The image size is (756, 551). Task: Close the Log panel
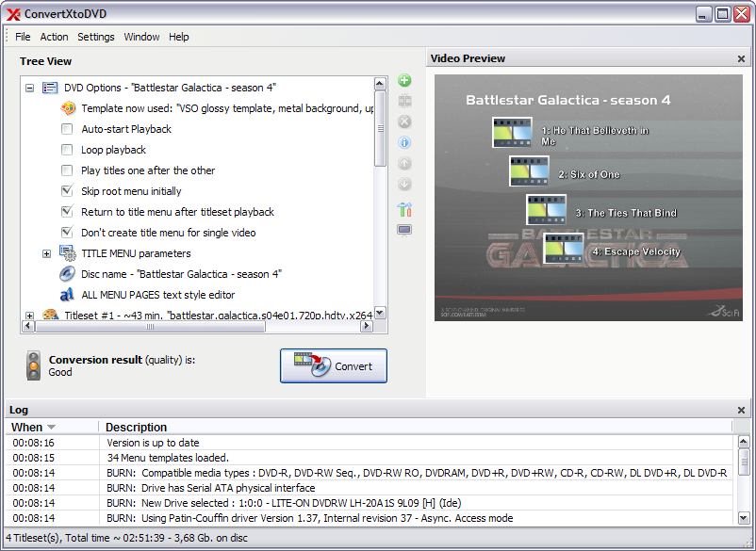pyautogui.click(x=741, y=411)
